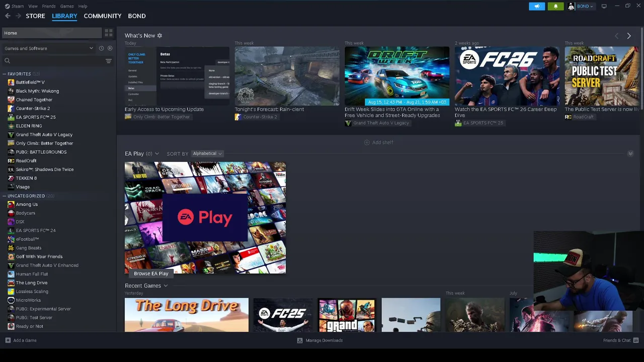644x362 pixels.
Task: Open The Long Drive recent game tile
Action: [187, 315]
